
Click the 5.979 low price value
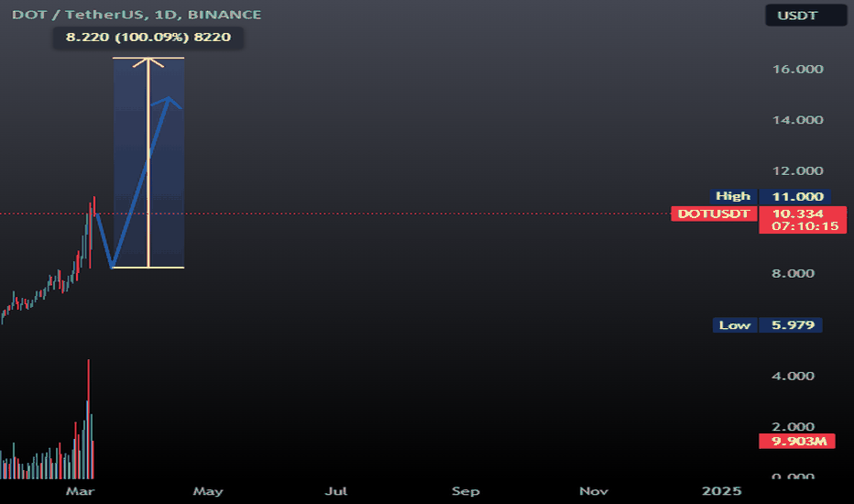click(793, 325)
